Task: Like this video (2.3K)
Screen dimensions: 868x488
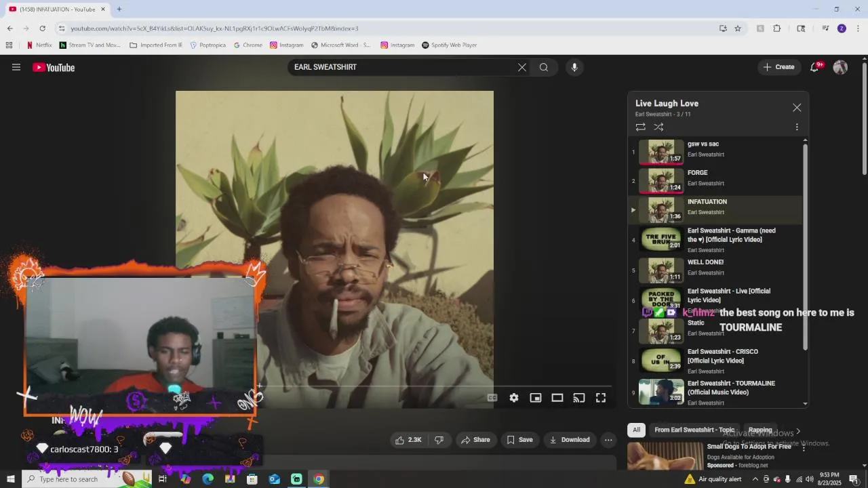Action: [408, 440]
